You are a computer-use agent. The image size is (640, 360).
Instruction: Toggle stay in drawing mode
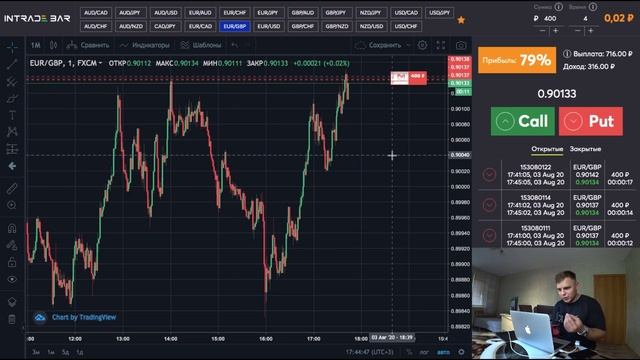12,245
